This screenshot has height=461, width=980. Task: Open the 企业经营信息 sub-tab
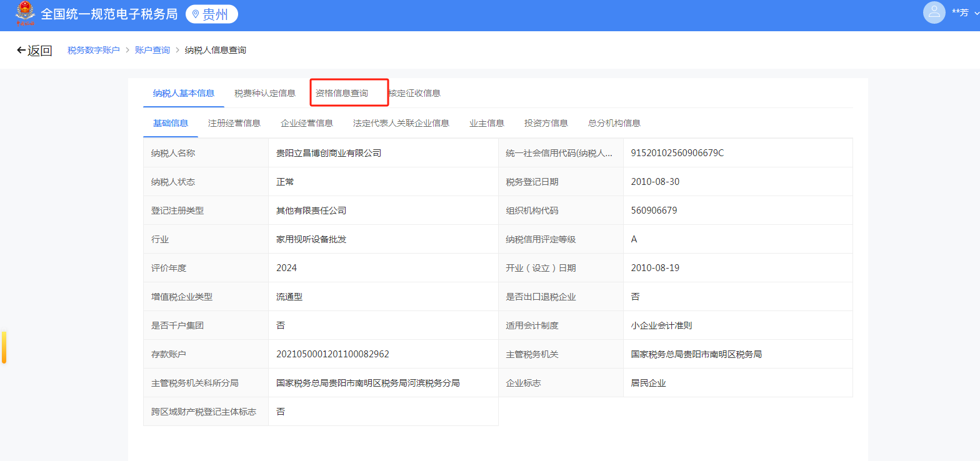coord(307,123)
